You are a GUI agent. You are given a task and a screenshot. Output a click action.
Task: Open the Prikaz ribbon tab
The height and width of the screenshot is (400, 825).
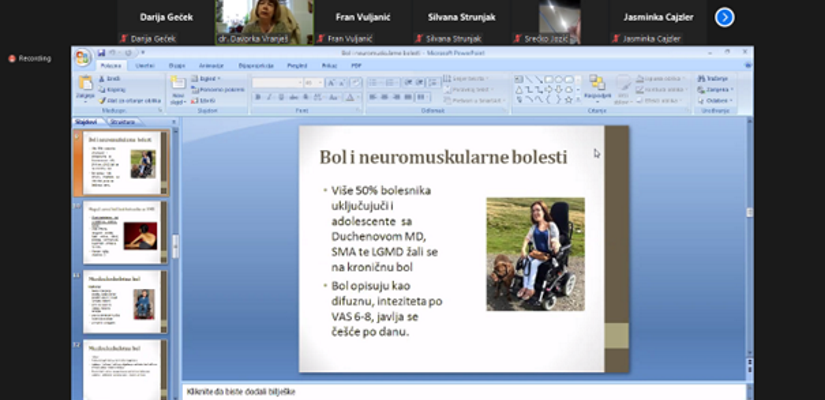point(330,66)
